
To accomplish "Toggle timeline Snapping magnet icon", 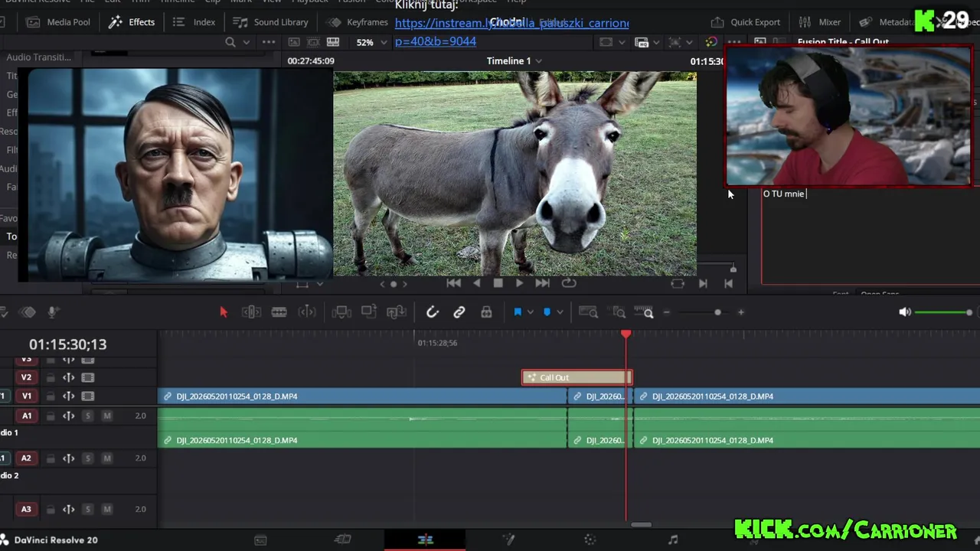I will pyautogui.click(x=433, y=312).
